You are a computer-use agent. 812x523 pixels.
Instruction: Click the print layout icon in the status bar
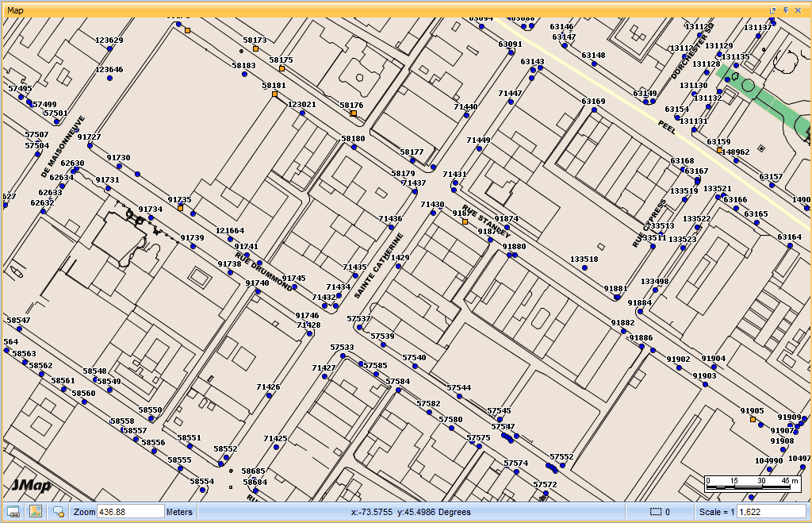point(13,512)
